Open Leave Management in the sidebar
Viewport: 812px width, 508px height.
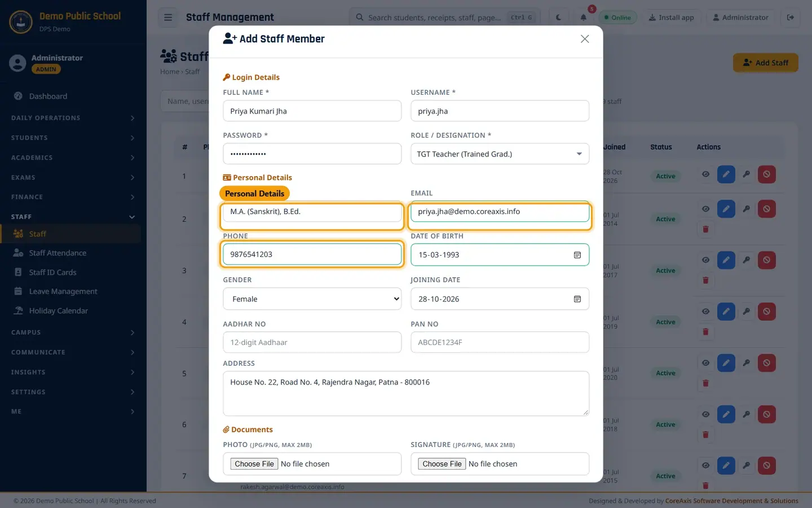(70, 291)
